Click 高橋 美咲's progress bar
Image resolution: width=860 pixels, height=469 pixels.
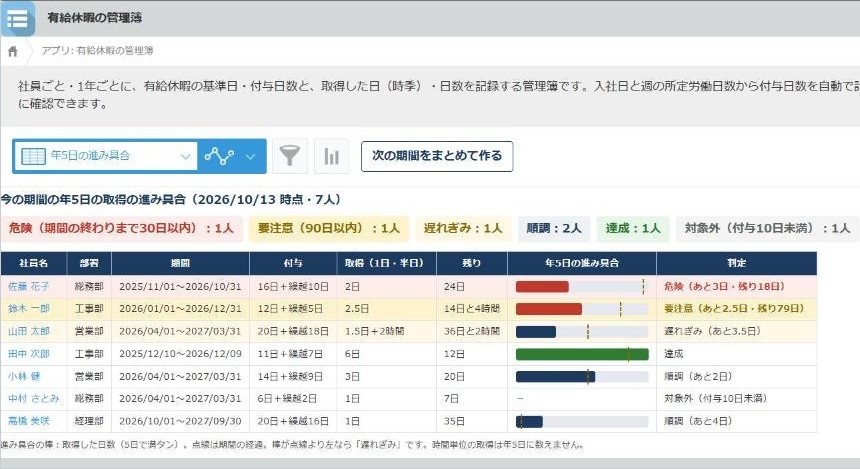click(x=529, y=422)
